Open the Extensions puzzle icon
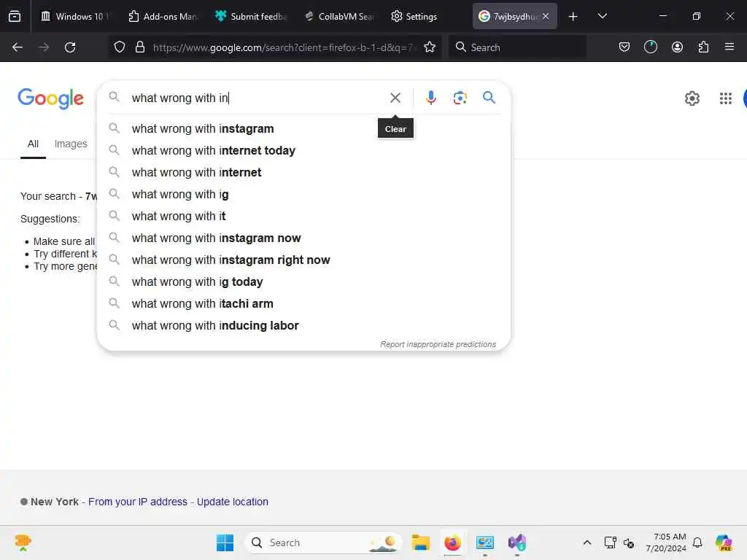 tap(703, 47)
